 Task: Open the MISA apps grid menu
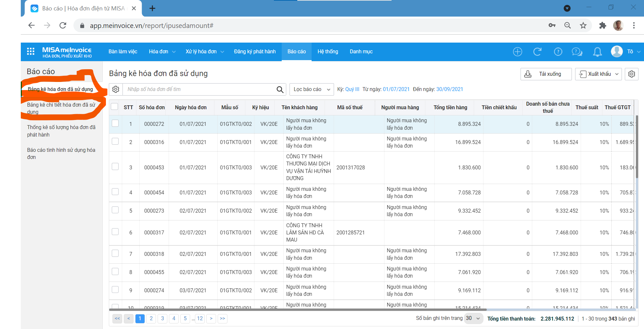31,51
